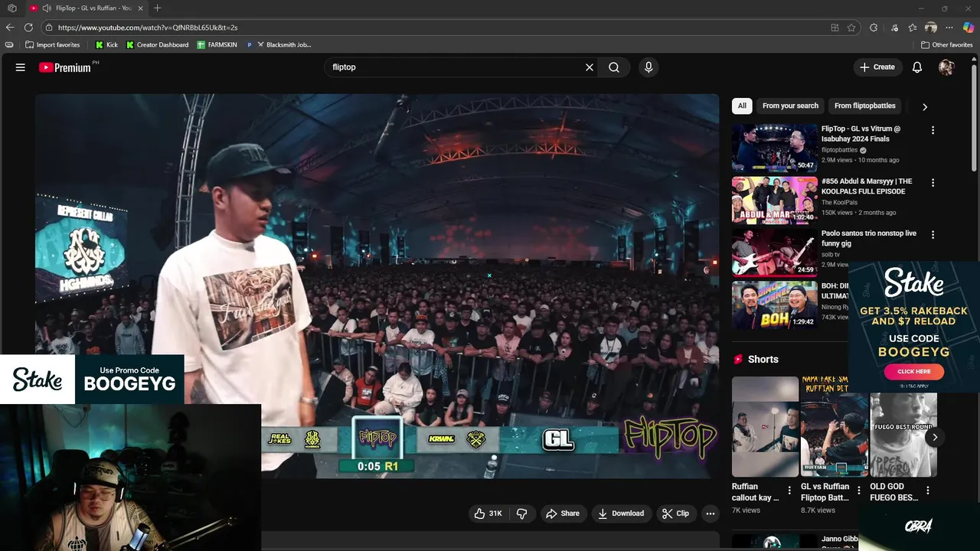Open options for KOOLPALS FULL EPISODE video
The image size is (980, 551).
click(933, 183)
